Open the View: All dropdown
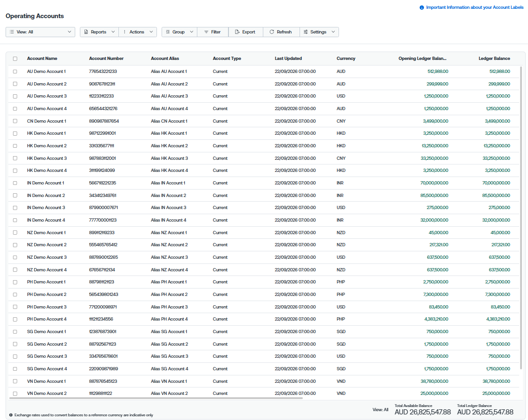528x420 pixels. pyautogui.click(x=40, y=32)
